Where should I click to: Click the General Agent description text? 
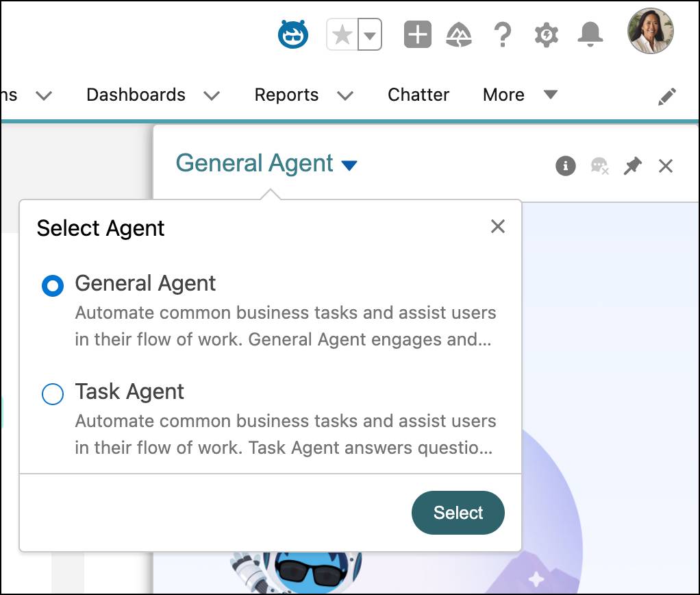285,326
